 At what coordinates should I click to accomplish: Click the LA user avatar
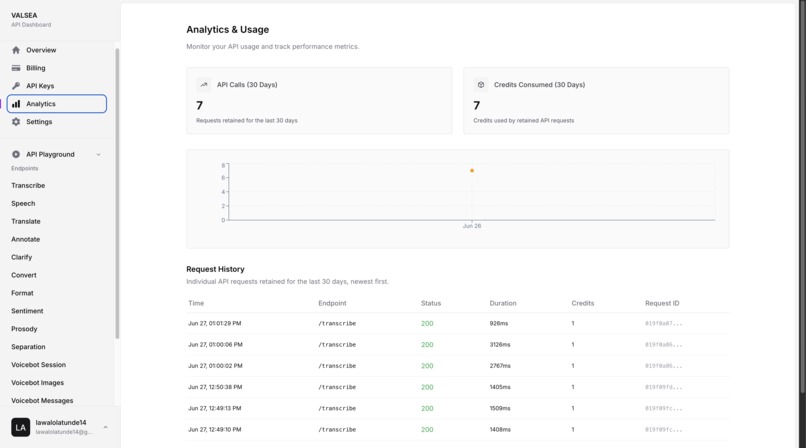click(21, 427)
